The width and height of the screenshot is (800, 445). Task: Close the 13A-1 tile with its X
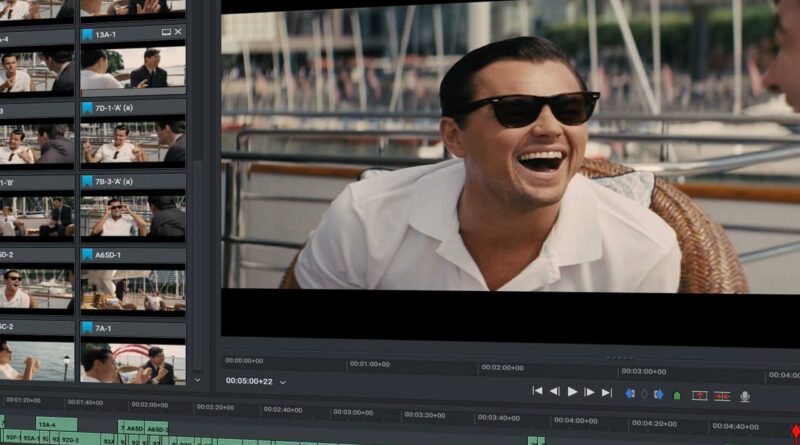point(178,32)
